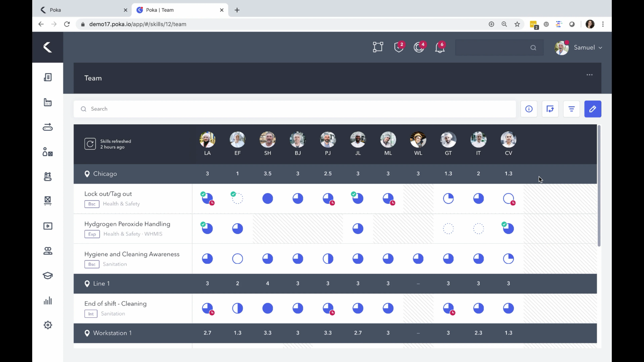This screenshot has height=362, width=644.
Task: Click the settings gear in sidebar
Action: pyautogui.click(x=47, y=325)
